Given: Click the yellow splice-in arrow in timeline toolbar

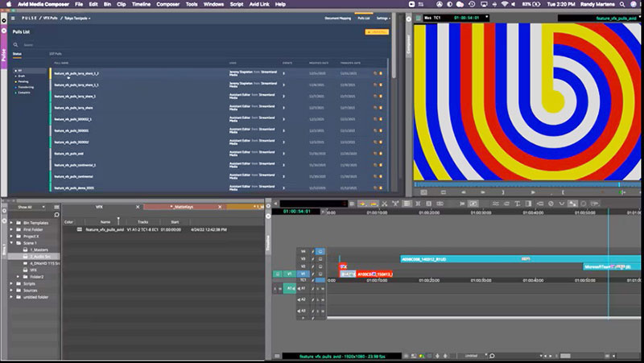Looking at the screenshot, I should pos(363,203).
